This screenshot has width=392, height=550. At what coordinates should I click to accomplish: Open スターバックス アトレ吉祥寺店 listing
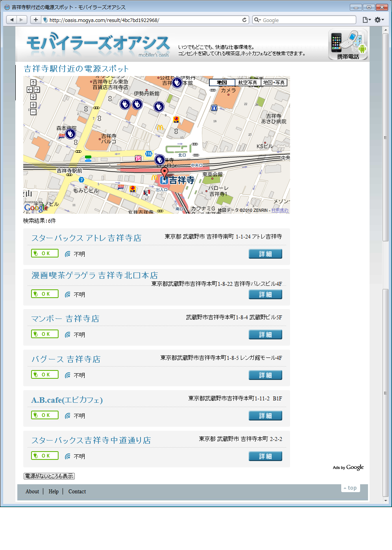click(86, 238)
